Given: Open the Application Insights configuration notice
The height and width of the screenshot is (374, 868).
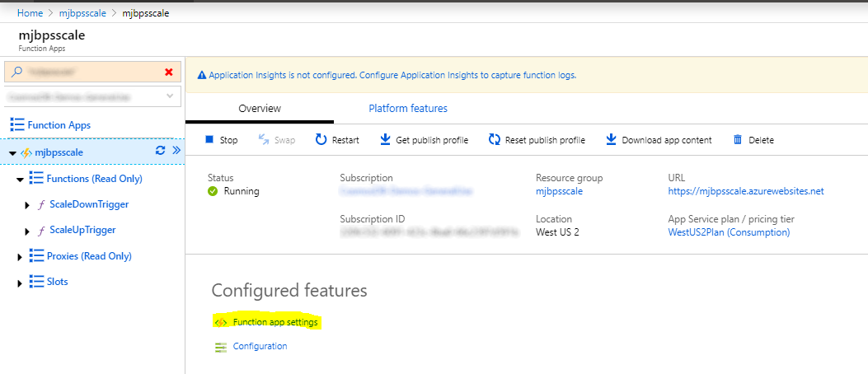Looking at the screenshot, I should tap(392, 75).
